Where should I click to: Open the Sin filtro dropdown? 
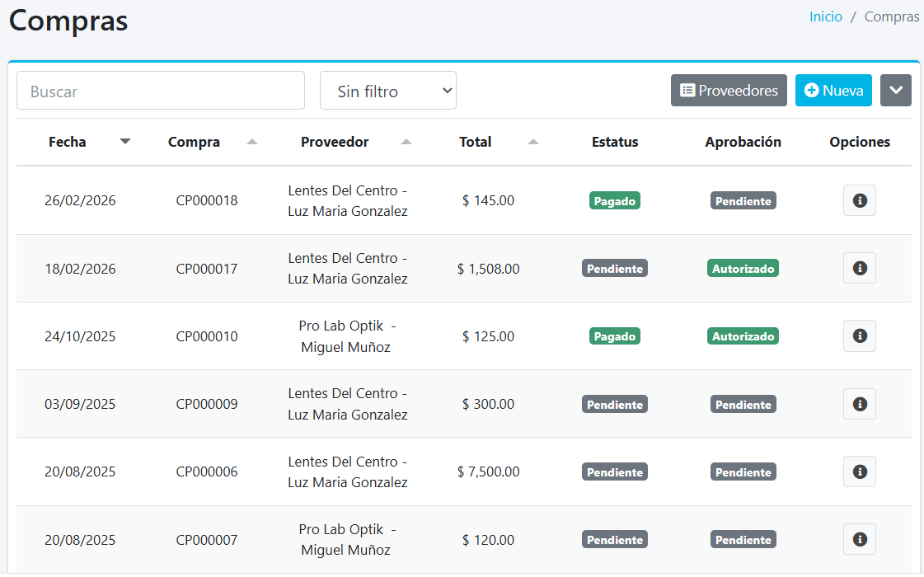(x=387, y=91)
